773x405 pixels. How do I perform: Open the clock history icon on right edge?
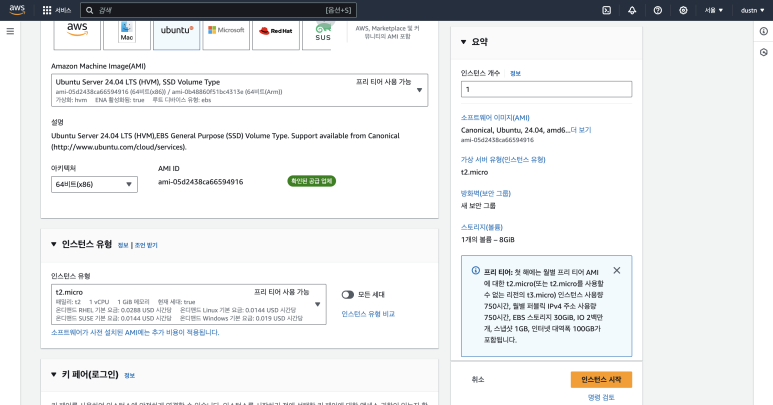[764, 52]
